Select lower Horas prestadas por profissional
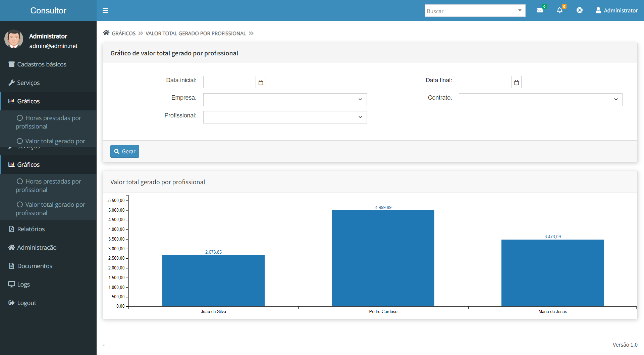The height and width of the screenshot is (355, 644). pyautogui.click(x=48, y=186)
